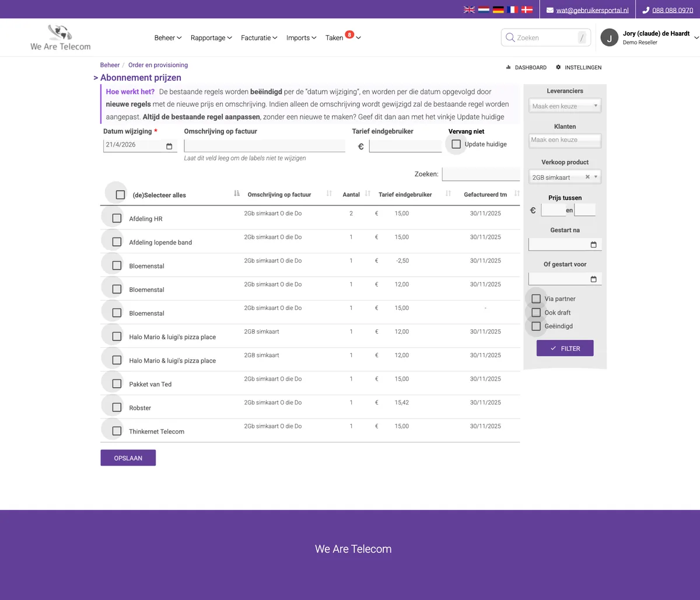
Task: Check the Robster row checkbox
Action: 117,407
